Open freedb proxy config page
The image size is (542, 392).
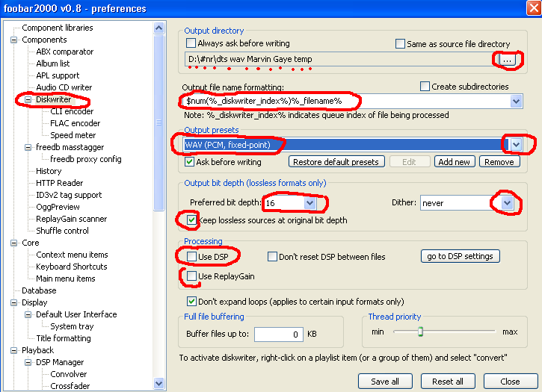point(86,159)
